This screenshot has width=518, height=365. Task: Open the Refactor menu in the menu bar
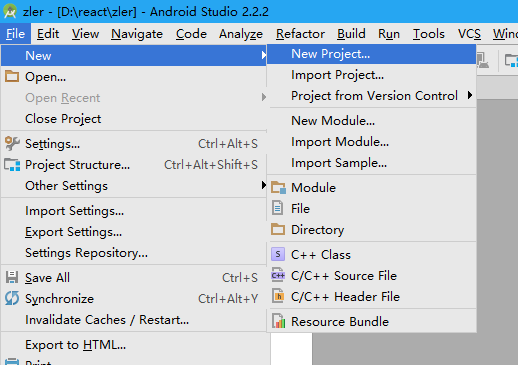300,34
